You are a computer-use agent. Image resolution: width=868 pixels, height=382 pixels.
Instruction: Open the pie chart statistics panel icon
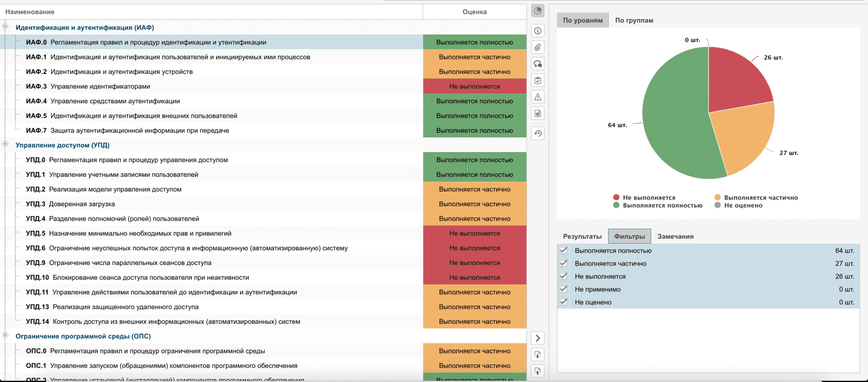click(538, 11)
